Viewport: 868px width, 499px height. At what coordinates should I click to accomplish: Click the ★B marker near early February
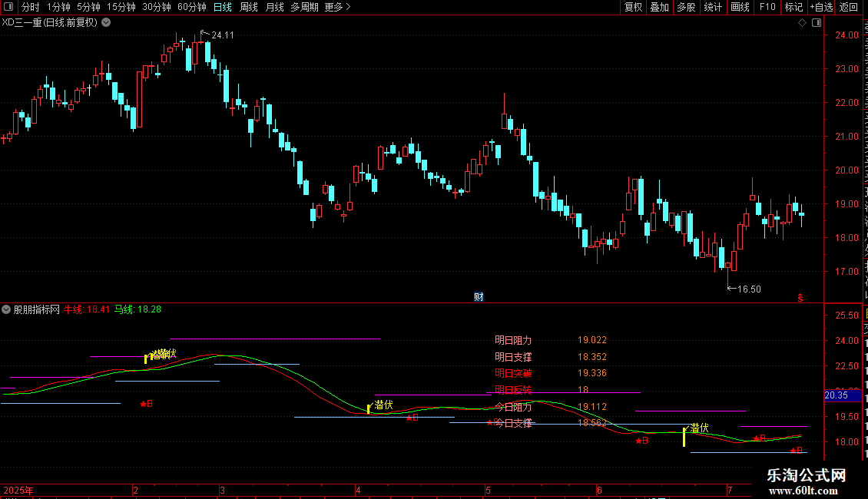click(x=146, y=405)
